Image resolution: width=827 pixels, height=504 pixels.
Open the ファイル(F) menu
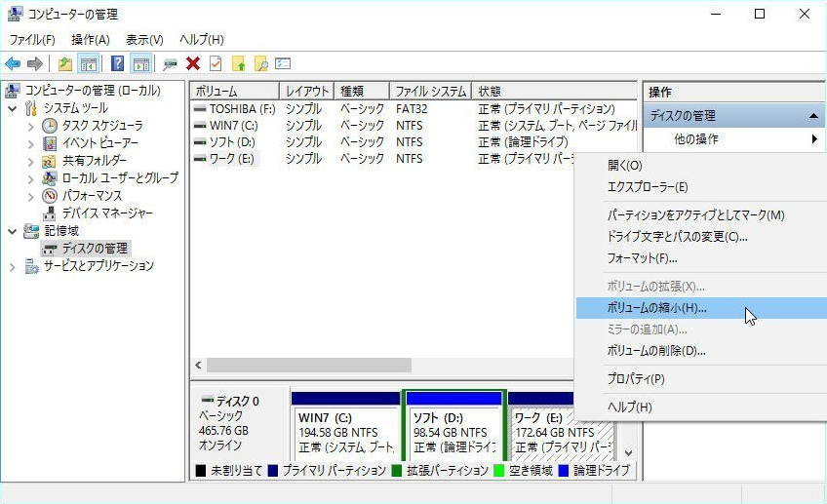click(32, 40)
